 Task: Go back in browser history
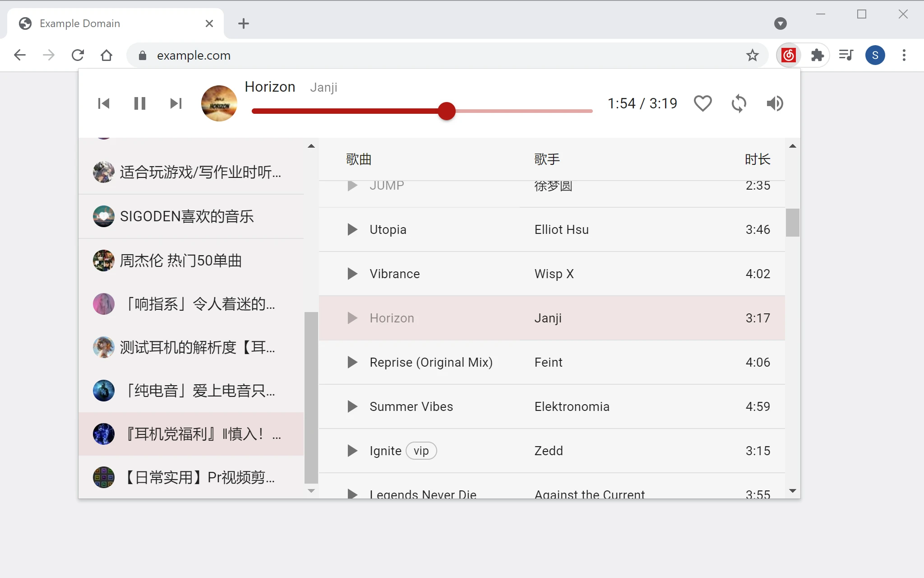point(20,55)
